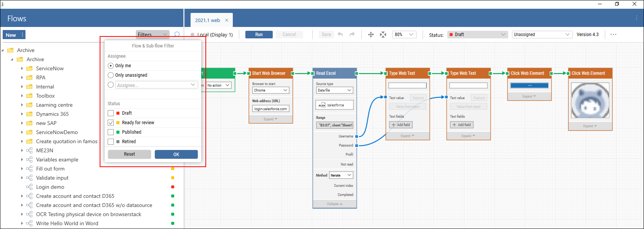The height and width of the screenshot is (229, 644).
Task: Uncheck the Ready for review checkbox
Action: (x=111, y=123)
